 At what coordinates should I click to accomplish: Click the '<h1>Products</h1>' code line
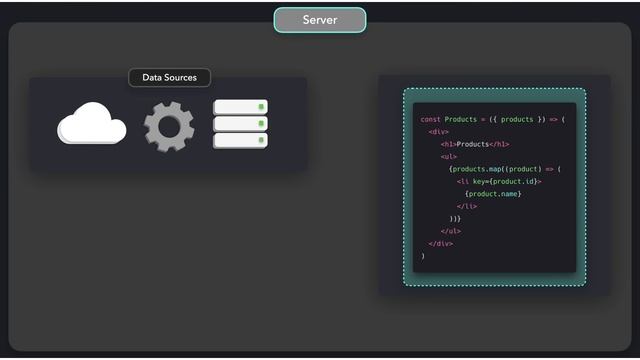pyautogui.click(x=475, y=144)
